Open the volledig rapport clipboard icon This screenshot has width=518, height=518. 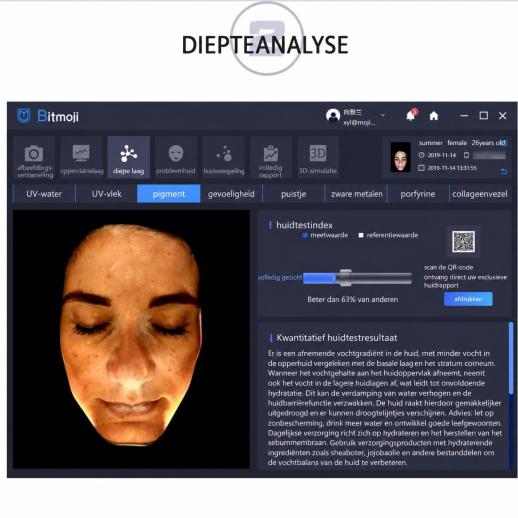271,153
